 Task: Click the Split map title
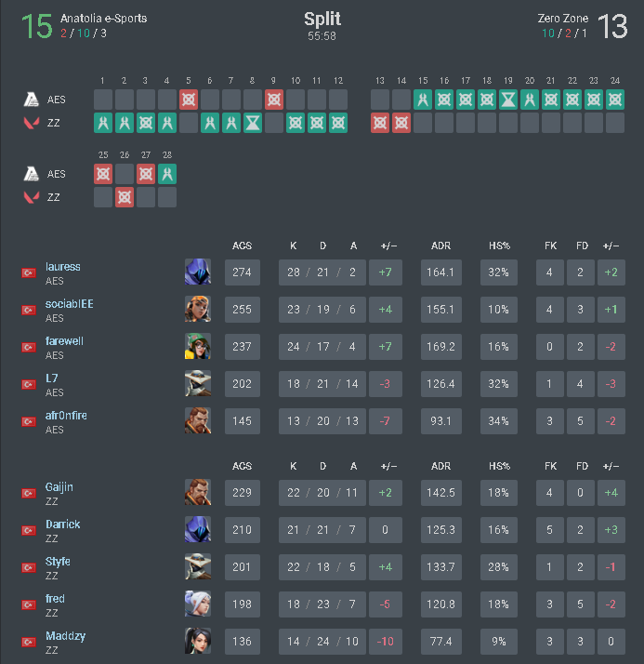322,20
